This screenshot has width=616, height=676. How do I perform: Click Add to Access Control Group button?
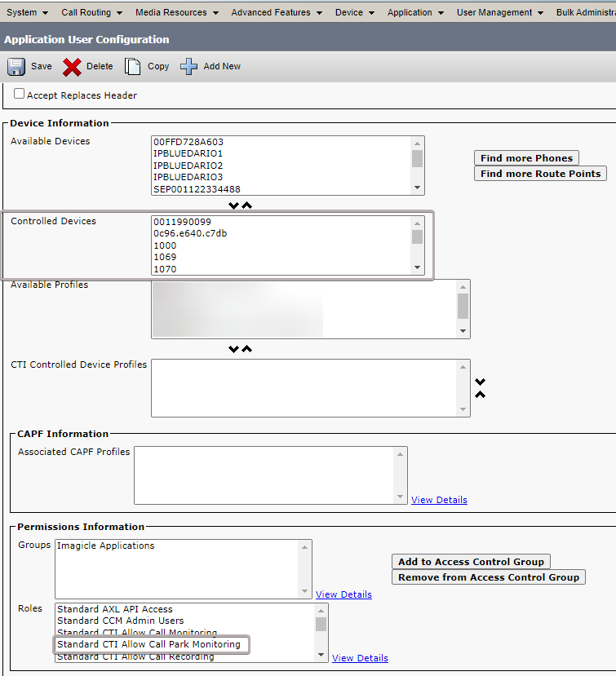tap(471, 562)
